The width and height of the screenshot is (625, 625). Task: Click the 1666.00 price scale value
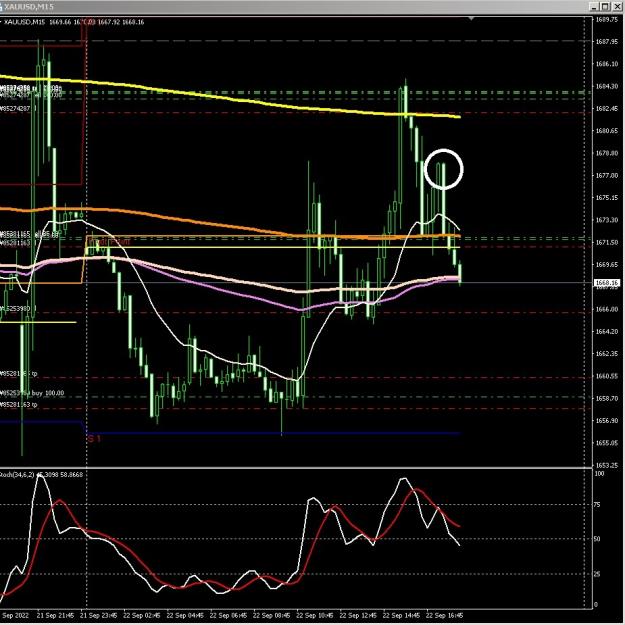tap(607, 309)
